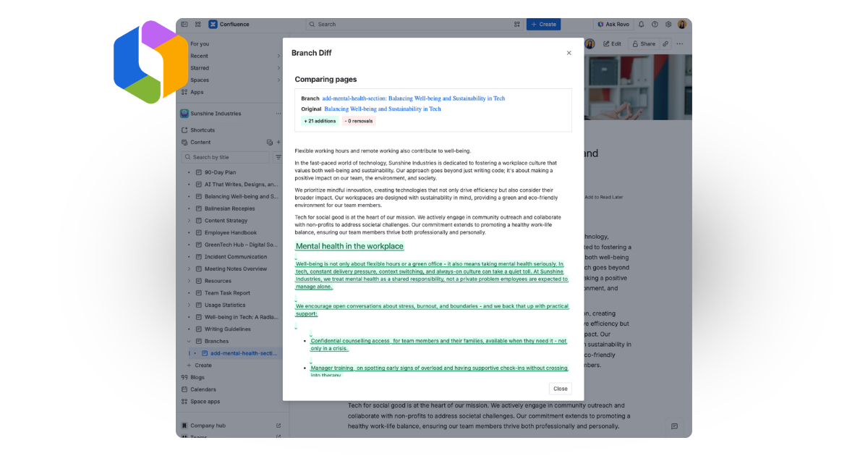Open the comment icon at bottom right

(x=674, y=426)
